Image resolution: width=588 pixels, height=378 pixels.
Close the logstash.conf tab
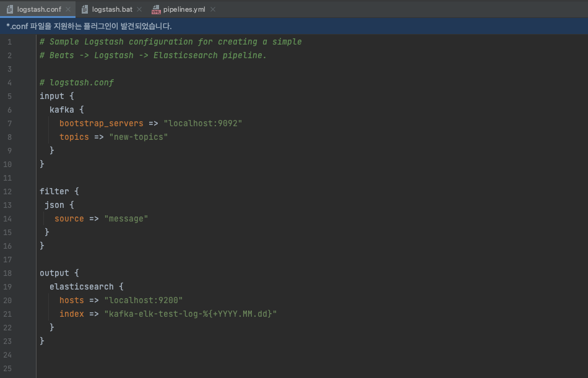tap(68, 9)
